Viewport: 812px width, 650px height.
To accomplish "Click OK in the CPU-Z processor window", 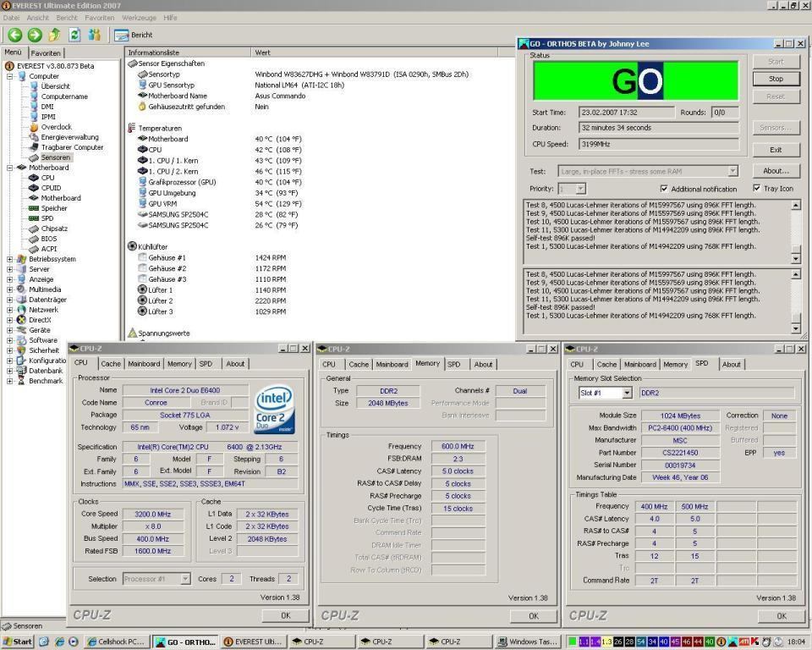I will tap(285, 615).
